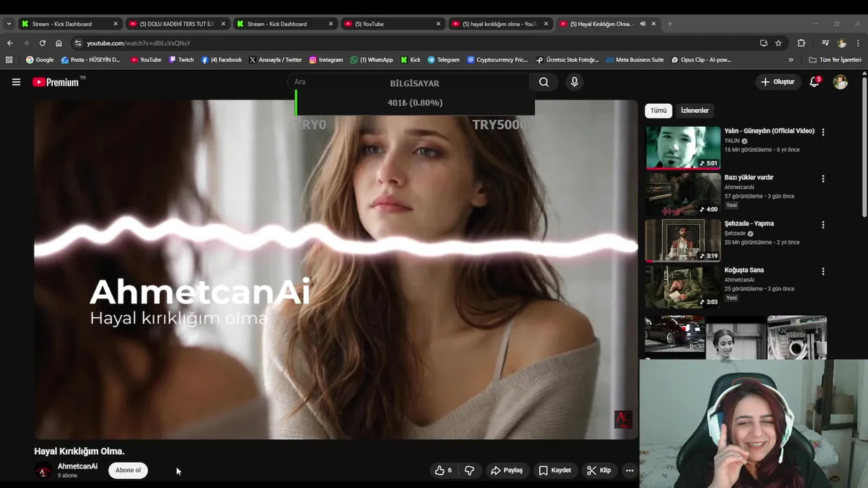Image resolution: width=868 pixels, height=488 pixels.
Task: Click the Paylaş share button
Action: pyautogui.click(x=507, y=470)
